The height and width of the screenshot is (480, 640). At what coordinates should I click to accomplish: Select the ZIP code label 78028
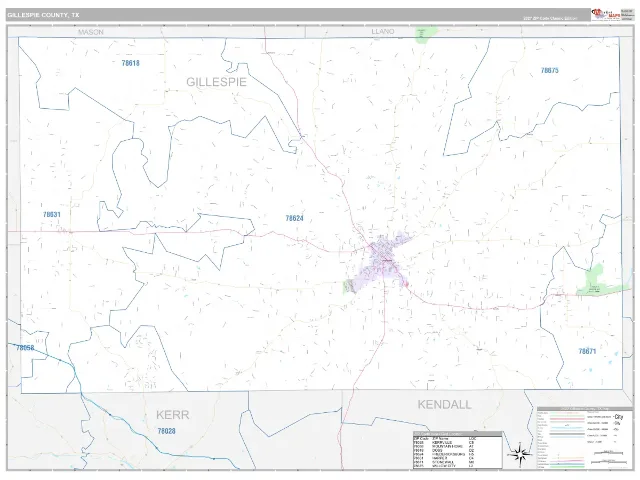[167, 431]
